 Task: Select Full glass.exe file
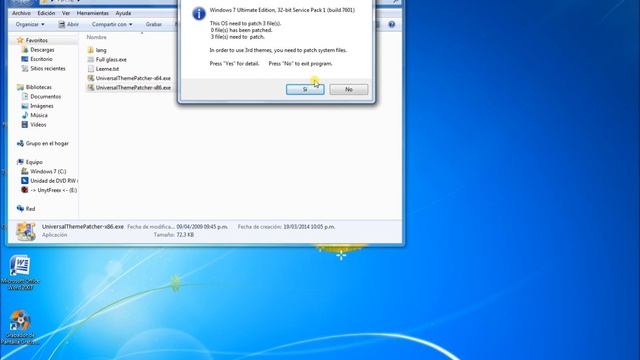[x=111, y=60]
